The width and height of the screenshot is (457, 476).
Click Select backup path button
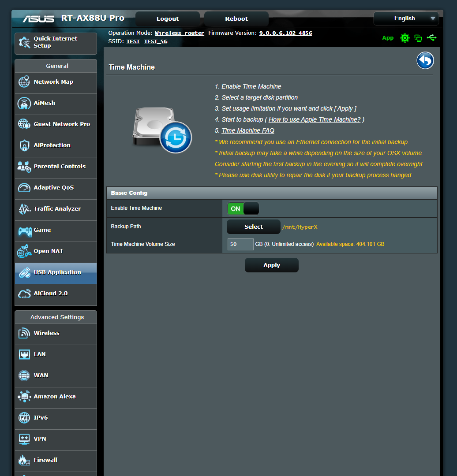253,227
